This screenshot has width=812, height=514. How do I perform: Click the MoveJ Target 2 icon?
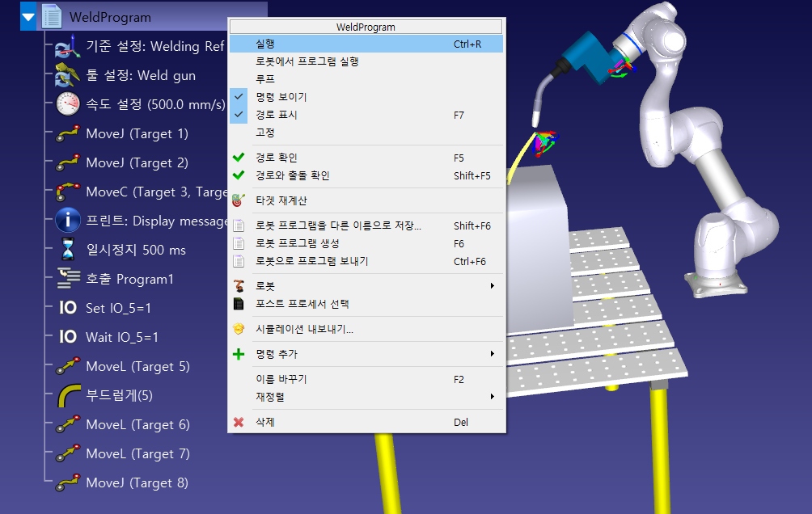click(68, 162)
